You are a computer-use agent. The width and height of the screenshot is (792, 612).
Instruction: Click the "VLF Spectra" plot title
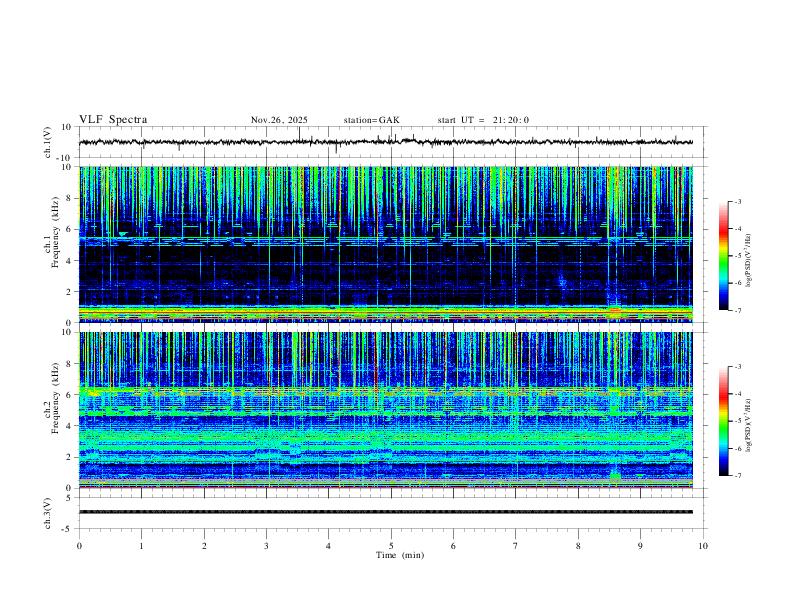click(x=113, y=120)
